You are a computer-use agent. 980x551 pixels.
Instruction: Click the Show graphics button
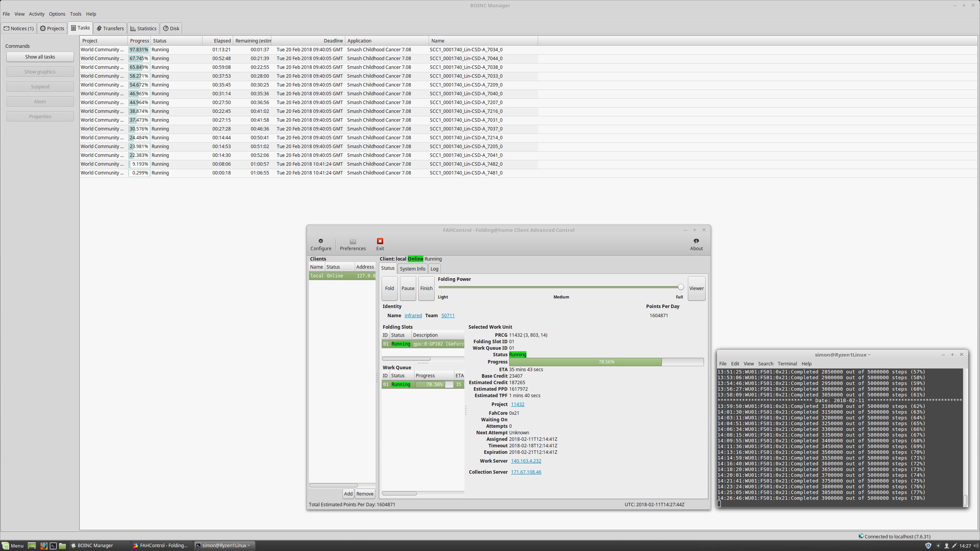click(40, 72)
